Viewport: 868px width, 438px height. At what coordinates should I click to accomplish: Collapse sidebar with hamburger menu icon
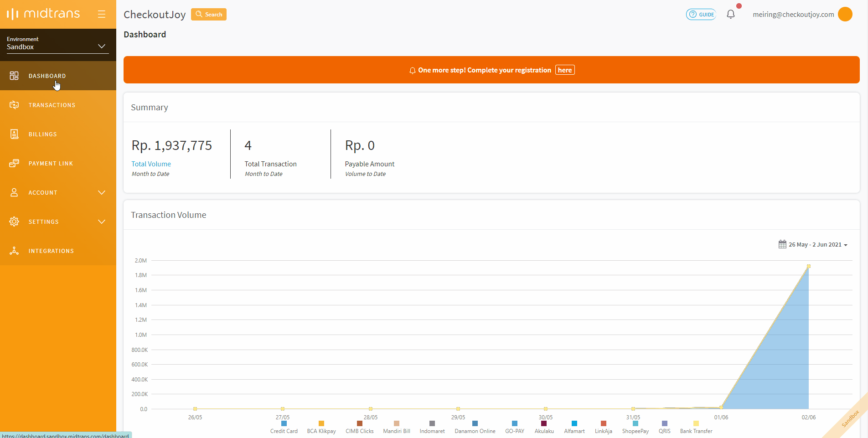(x=102, y=14)
